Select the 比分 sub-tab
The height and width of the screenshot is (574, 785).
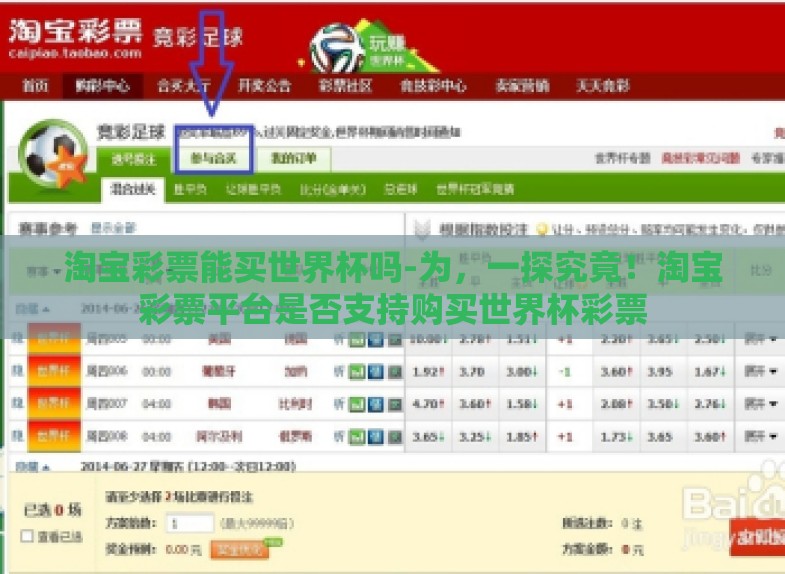coord(333,190)
